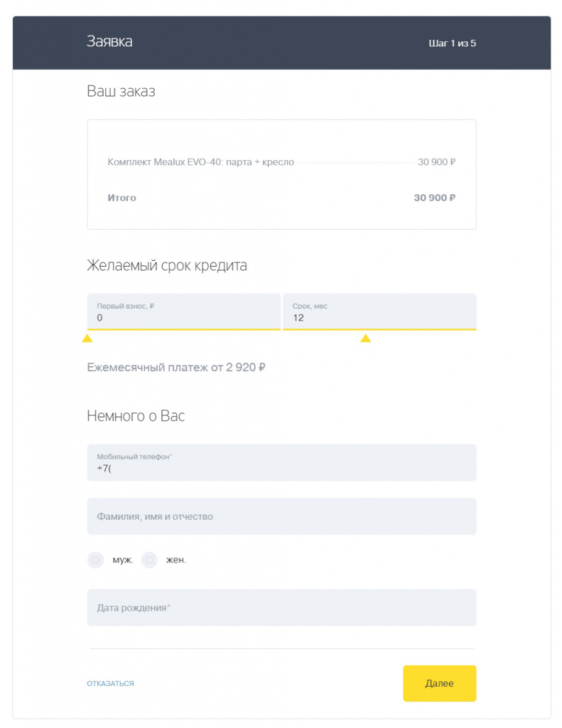Screen dimensions: 562x728
Task: Select the жен. radio button
Action: (149, 560)
